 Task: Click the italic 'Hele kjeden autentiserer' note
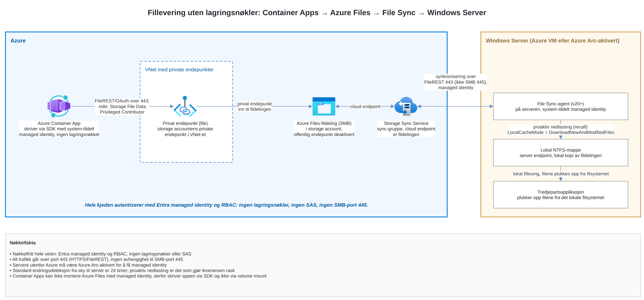tap(226, 205)
